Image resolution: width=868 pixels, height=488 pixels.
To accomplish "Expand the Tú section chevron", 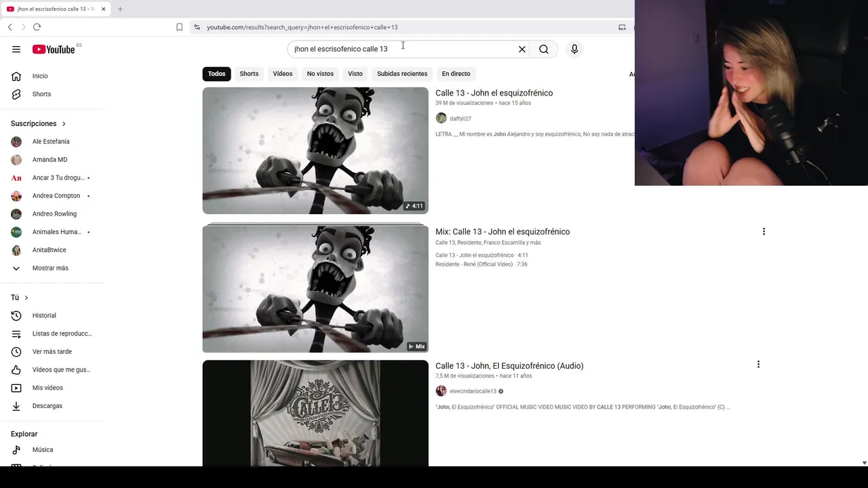I will pyautogui.click(x=26, y=298).
